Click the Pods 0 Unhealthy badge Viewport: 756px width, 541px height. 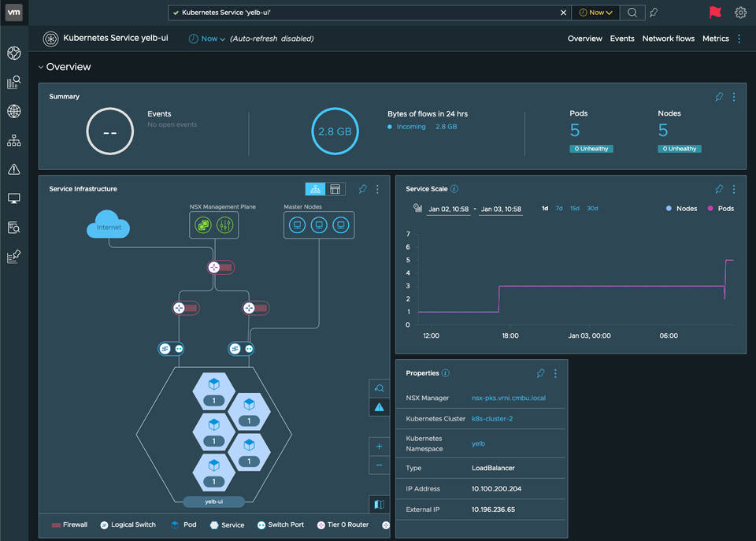[591, 149]
